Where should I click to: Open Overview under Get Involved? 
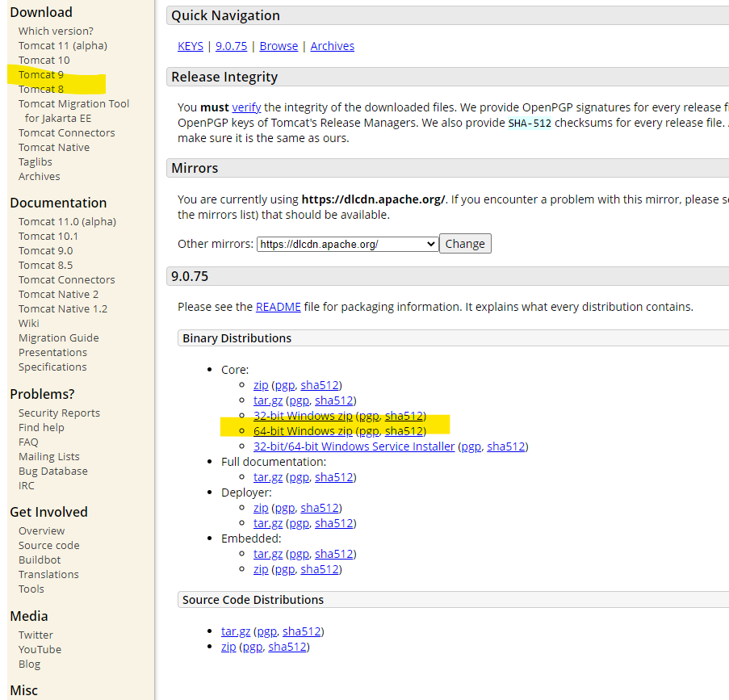pos(41,530)
